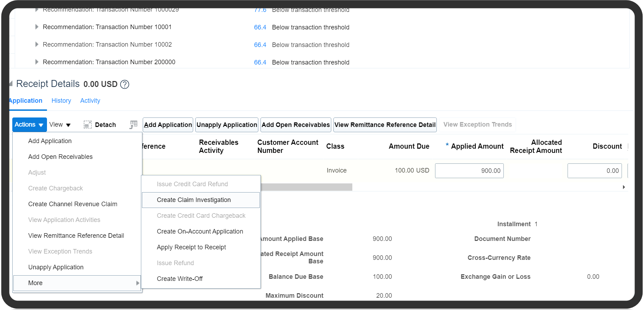Open the Receipt Details help icon
Image resolution: width=644 pixels, height=310 pixels.
[x=124, y=85]
